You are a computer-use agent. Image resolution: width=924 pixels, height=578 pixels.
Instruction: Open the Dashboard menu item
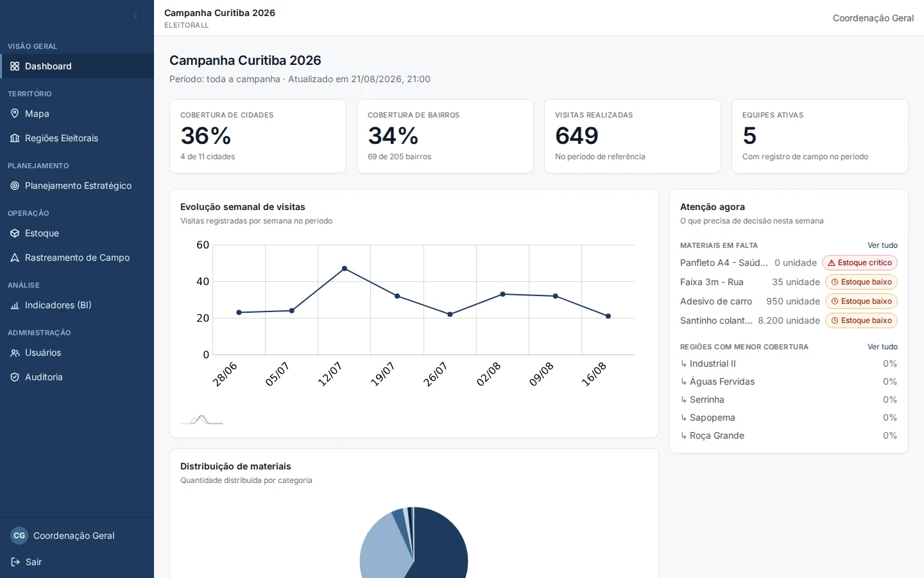click(77, 66)
